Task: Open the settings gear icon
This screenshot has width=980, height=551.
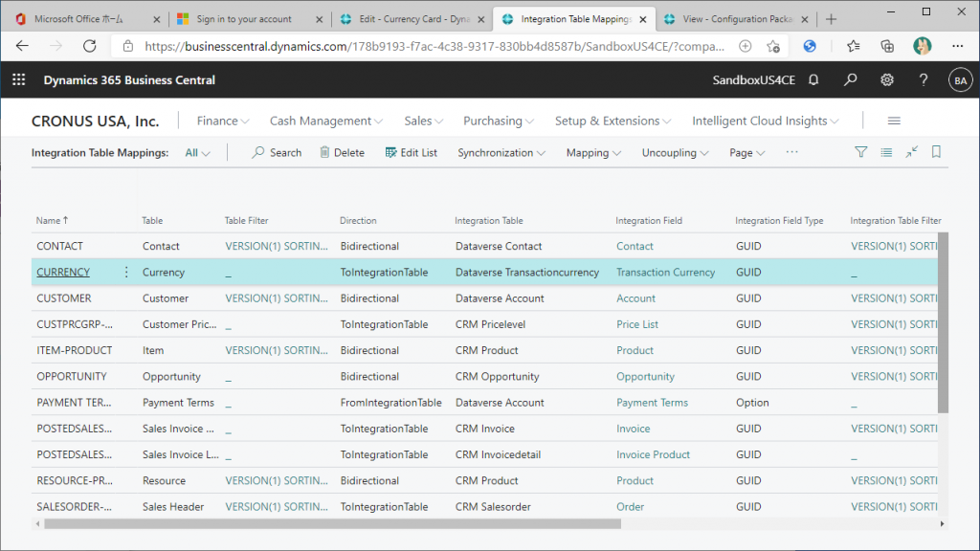Action: pos(887,80)
